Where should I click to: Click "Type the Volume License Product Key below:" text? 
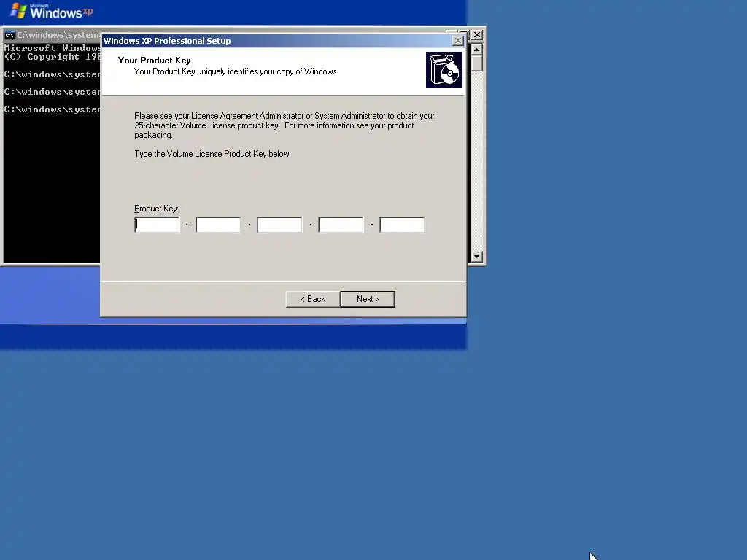coord(212,154)
